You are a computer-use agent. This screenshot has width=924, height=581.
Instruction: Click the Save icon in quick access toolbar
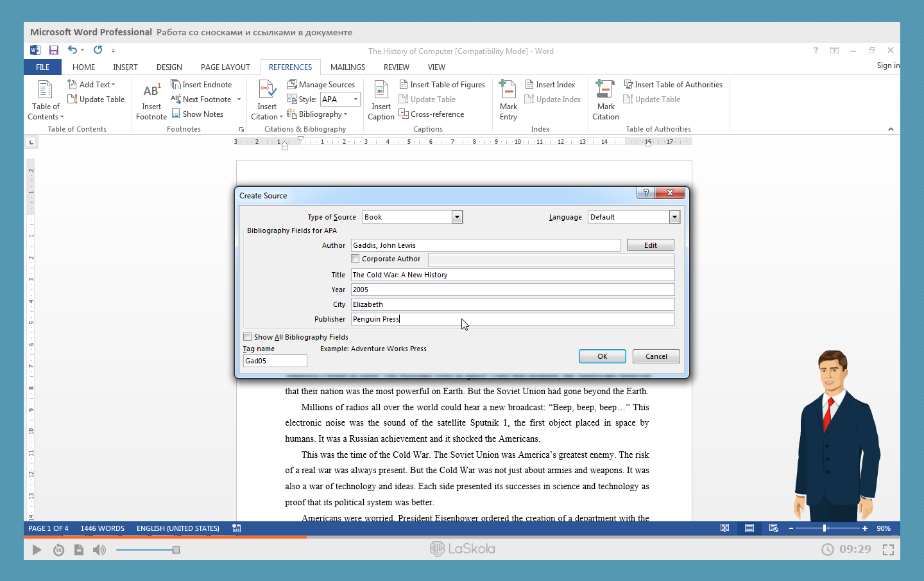[x=54, y=50]
